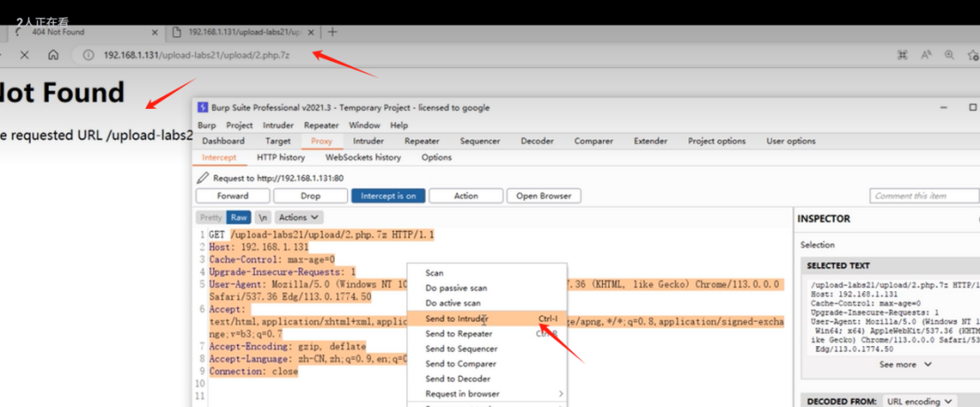This screenshot has width=980, height=407.
Task: Toggle the Intercept is on button
Action: click(388, 196)
